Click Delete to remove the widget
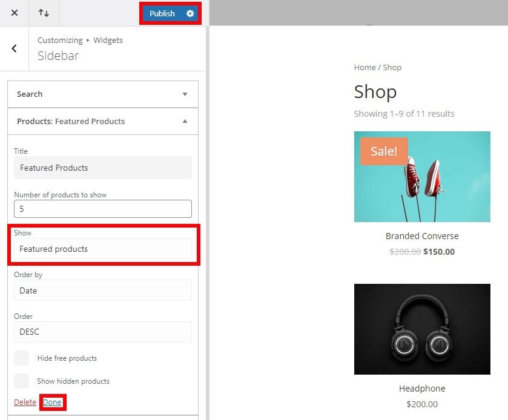This screenshot has width=508, height=420. point(25,402)
